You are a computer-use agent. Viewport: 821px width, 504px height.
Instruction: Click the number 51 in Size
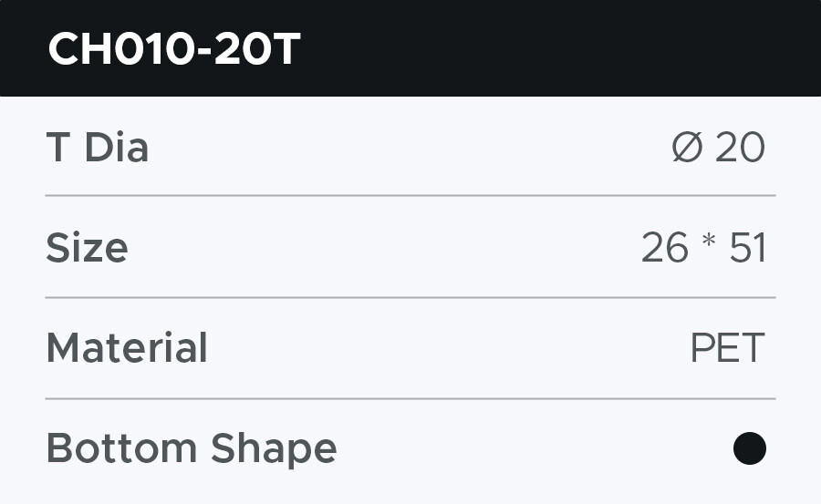click(747, 248)
